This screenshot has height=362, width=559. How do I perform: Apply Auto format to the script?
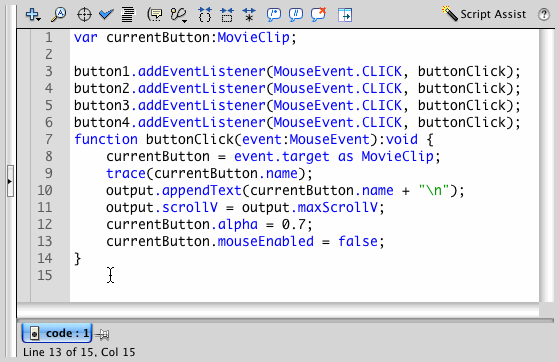(x=128, y=15)
